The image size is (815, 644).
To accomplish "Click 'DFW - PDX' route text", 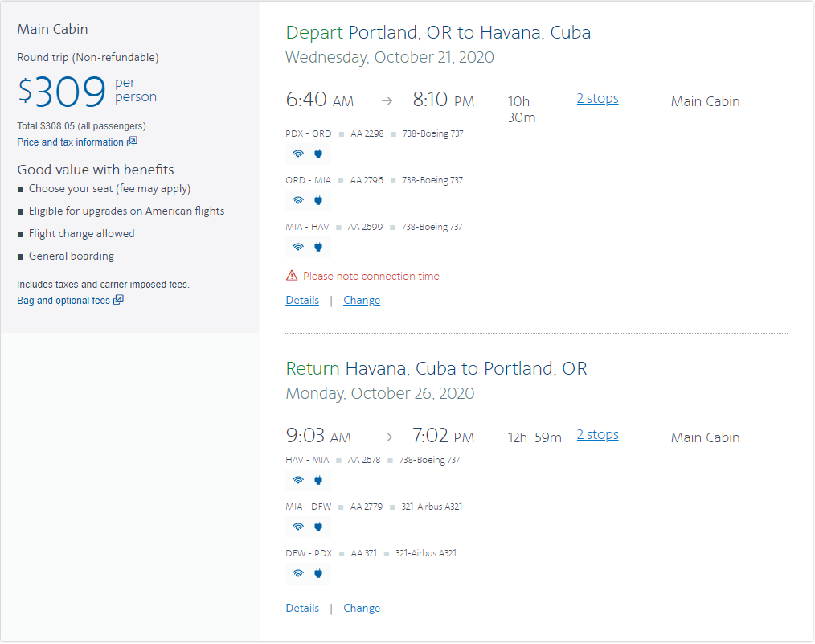I will point(309,554).
